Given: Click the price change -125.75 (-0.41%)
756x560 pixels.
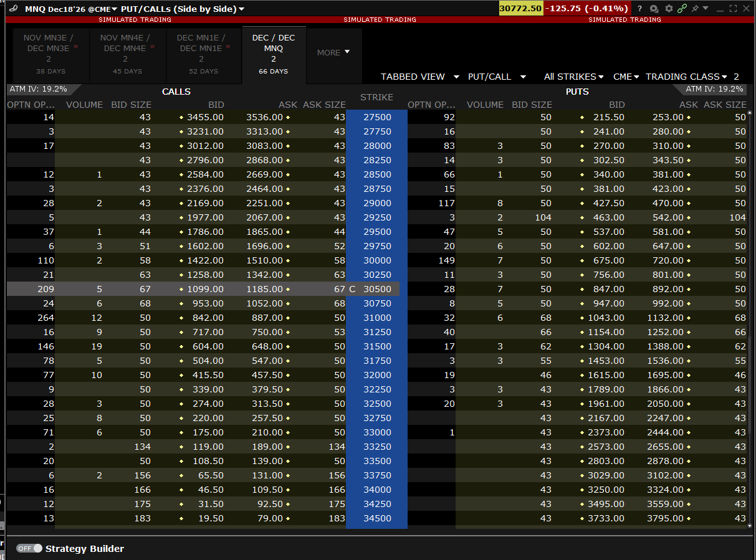Looking at the screenshot, I should [x=586, y=9].
